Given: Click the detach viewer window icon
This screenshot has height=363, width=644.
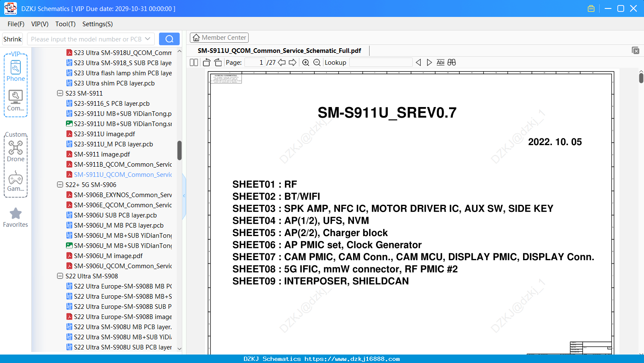Looking at the screenshot, I should point(635,50).
